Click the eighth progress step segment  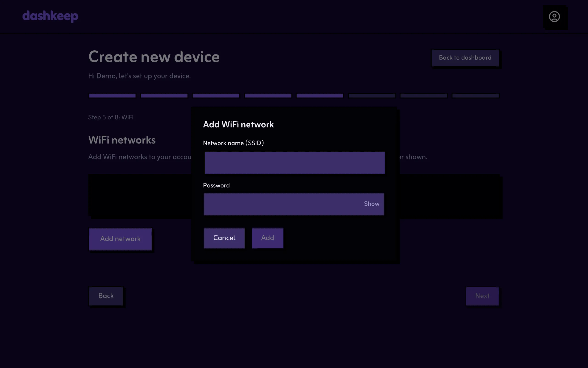pyautogui.click(x=475, y=96)
